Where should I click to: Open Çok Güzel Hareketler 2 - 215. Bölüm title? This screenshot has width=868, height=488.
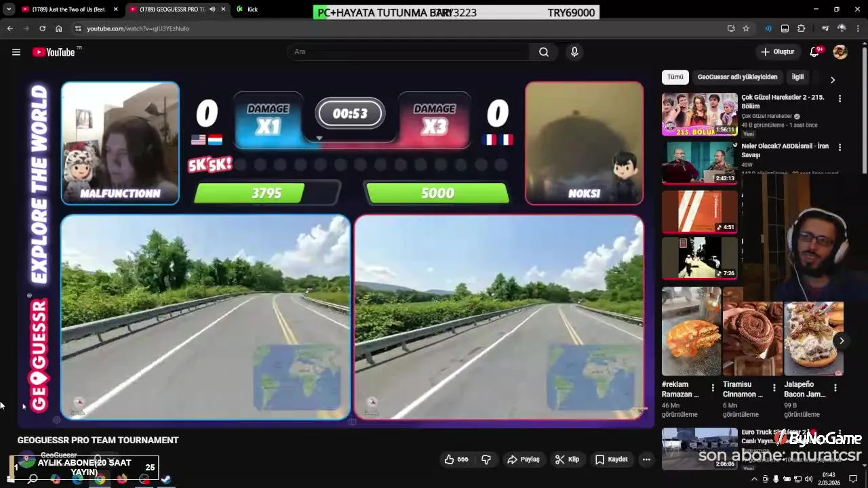783,102
